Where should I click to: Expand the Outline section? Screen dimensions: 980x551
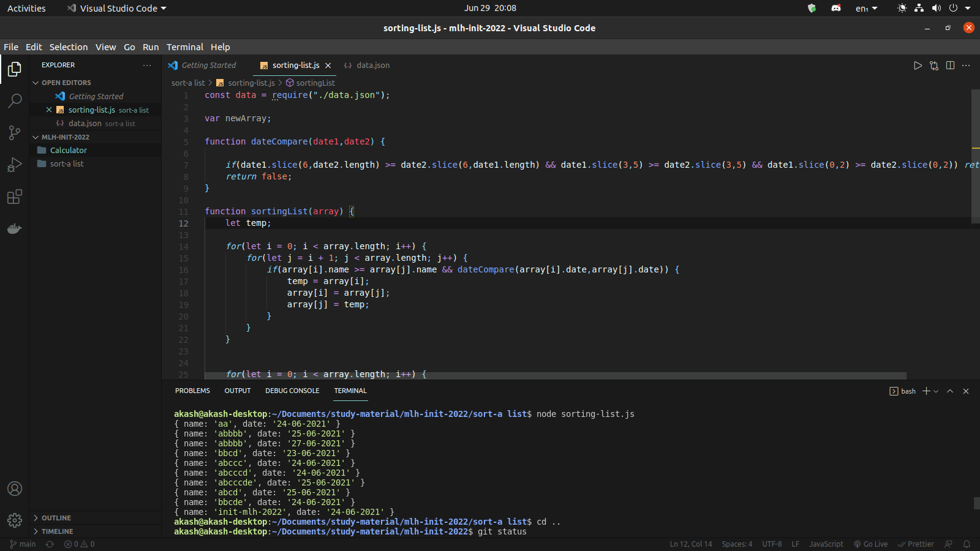click(96, 518)
